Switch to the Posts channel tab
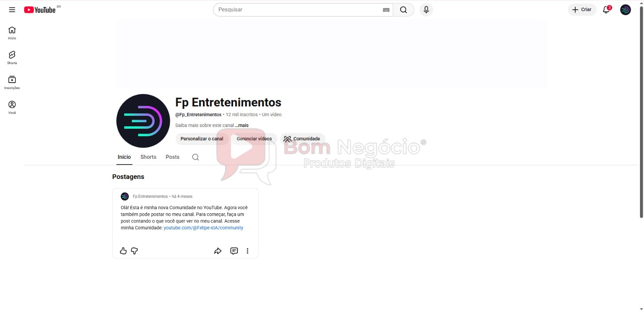644x312 pixels. 173,157
